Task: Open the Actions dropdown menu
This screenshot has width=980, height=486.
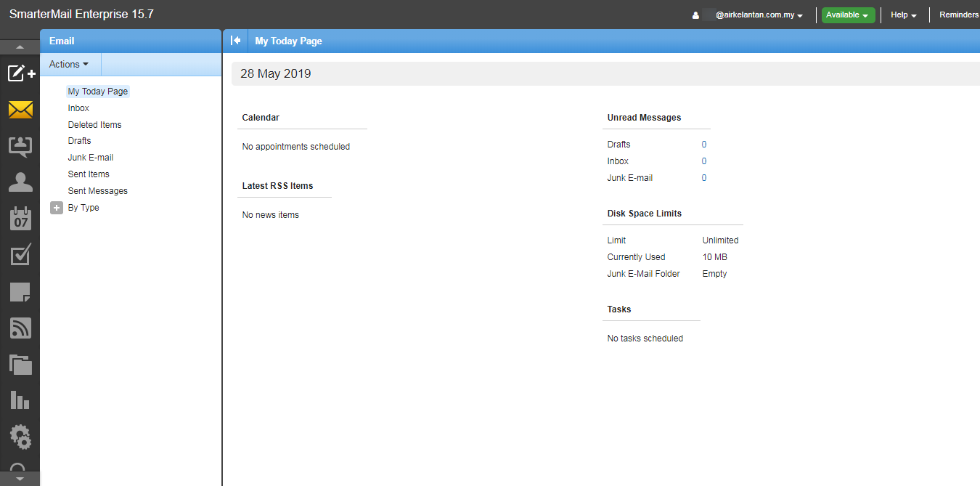Action: [70, 64]
